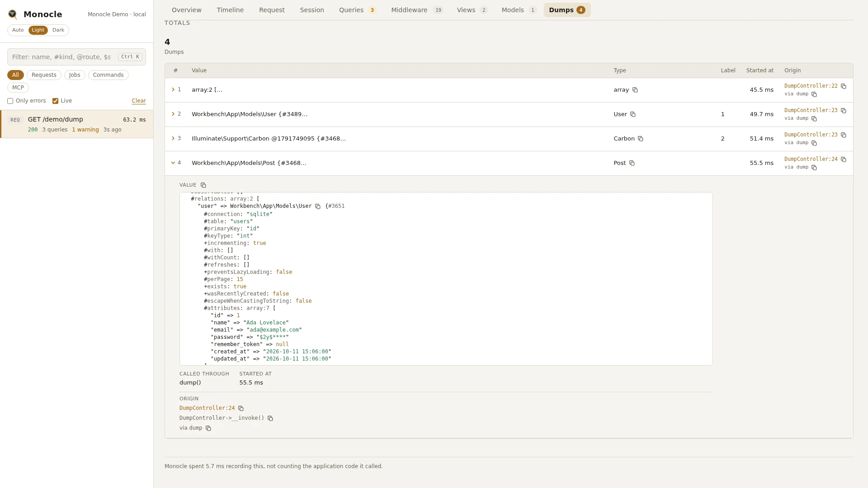Uncheck the Live checkbox
This screenshot has width=868, height=488.
pyautogui.click(x=55, y=101)
